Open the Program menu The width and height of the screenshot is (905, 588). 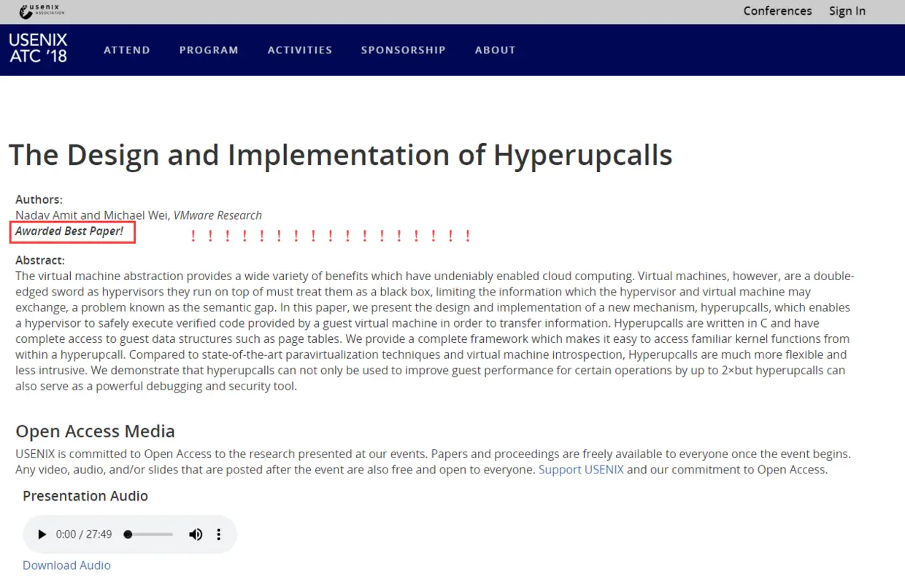(209, 50)
